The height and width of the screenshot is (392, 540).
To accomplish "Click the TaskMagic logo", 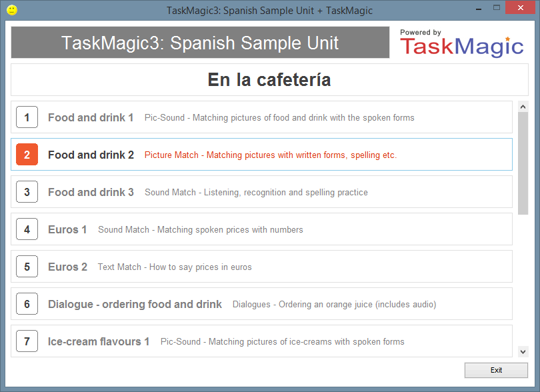I will coord(461,44).
